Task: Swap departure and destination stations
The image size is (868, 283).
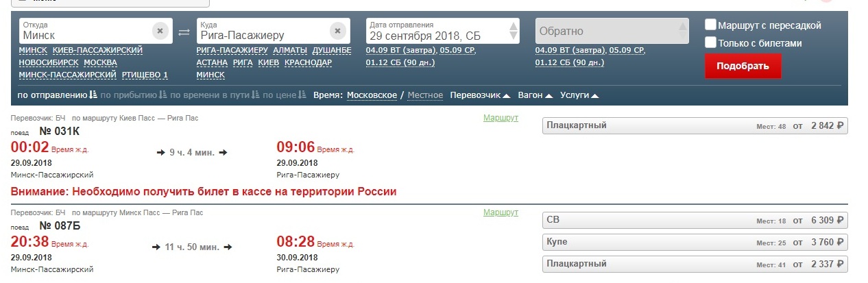Action: click(184, 32)
